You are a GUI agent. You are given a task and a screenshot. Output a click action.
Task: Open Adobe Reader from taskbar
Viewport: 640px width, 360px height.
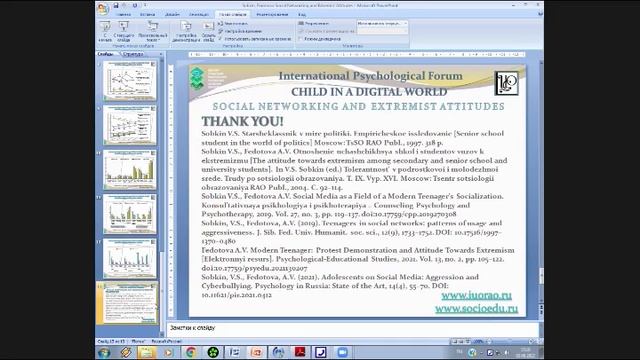coord(300,352)
